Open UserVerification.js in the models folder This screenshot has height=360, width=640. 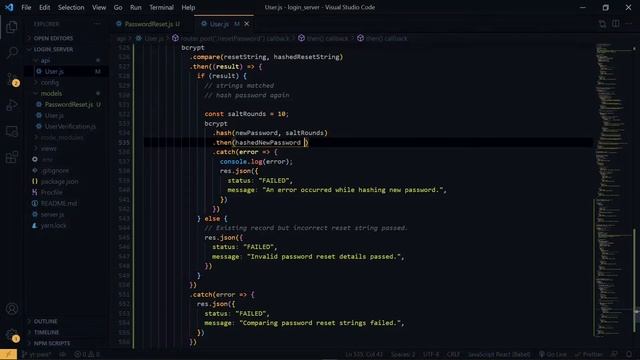point(70,127)
